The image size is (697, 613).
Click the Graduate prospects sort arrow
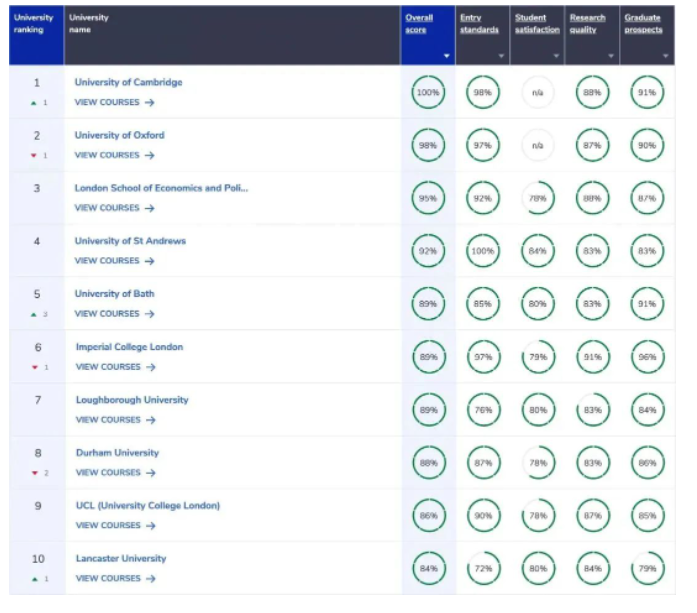coord(665,56)
